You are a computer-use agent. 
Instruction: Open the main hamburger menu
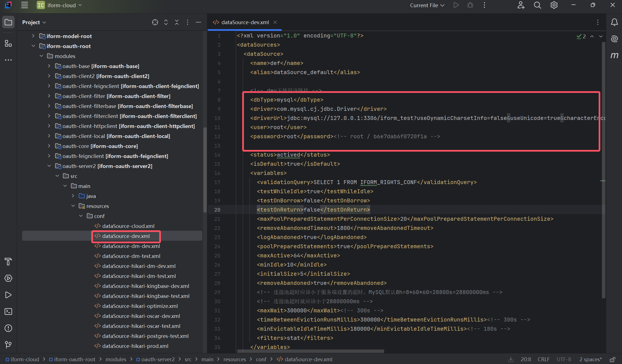pyautogui.click(x=24, y=5)
